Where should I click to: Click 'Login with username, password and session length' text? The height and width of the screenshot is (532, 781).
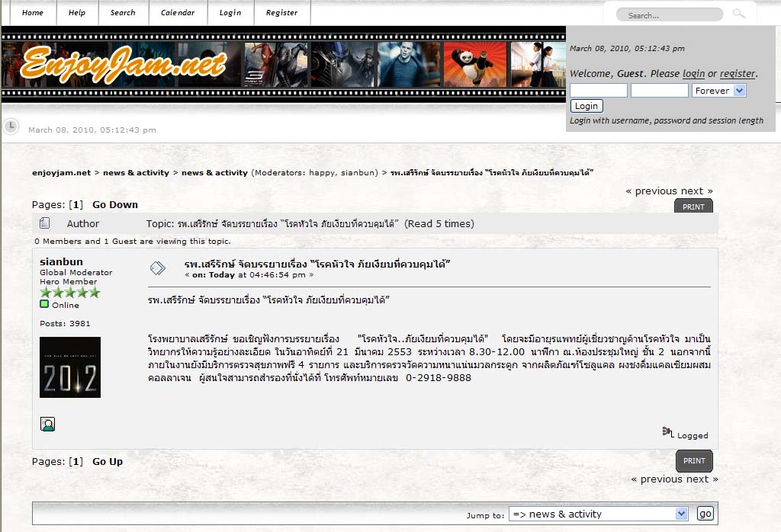667,120
